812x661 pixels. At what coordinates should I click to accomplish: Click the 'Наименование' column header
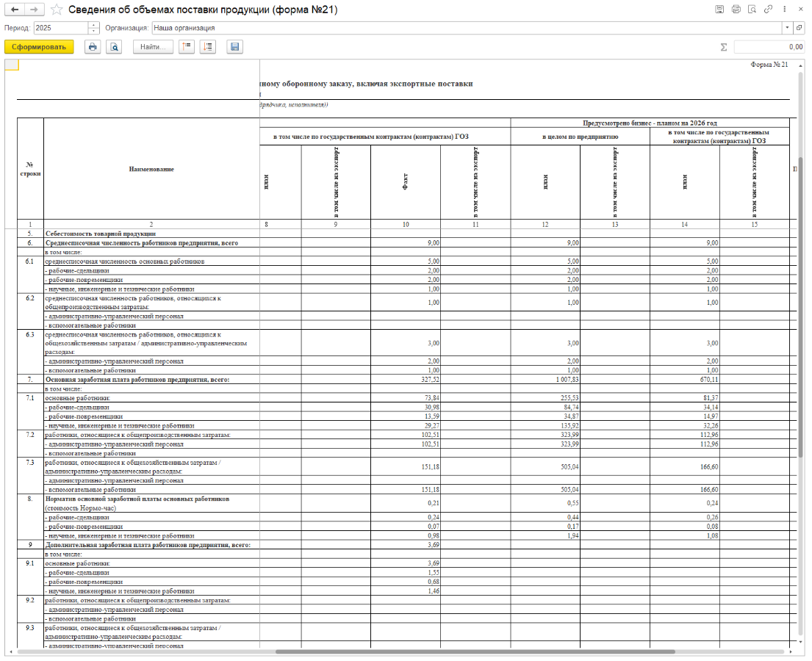[151, 169]
